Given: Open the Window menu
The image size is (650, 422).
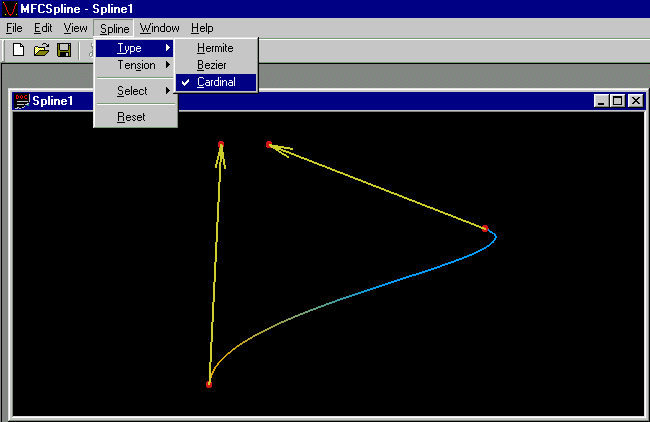Looking at the screenshot, I should (x=159, y=28).
